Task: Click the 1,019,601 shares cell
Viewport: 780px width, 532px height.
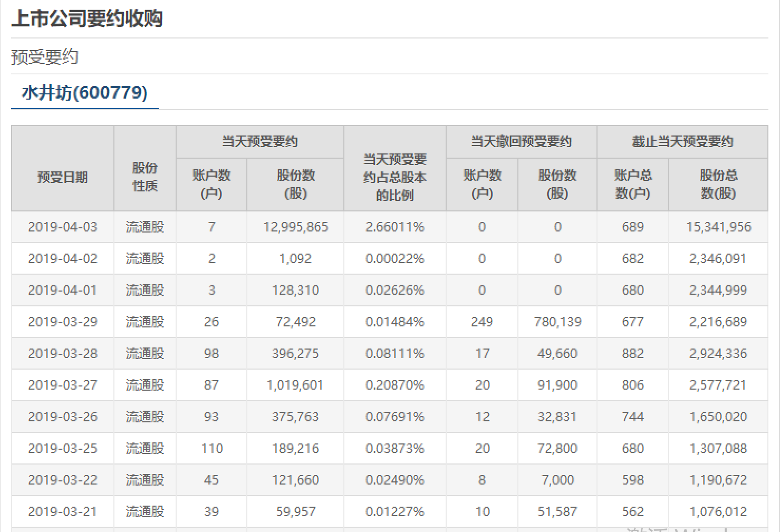Action: coord(295,385)
